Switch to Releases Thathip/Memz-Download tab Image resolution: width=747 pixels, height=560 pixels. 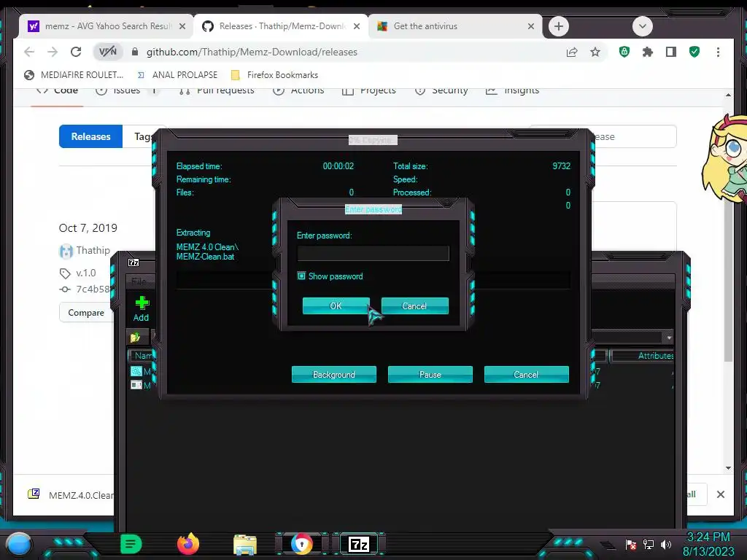tap(281, 26)
